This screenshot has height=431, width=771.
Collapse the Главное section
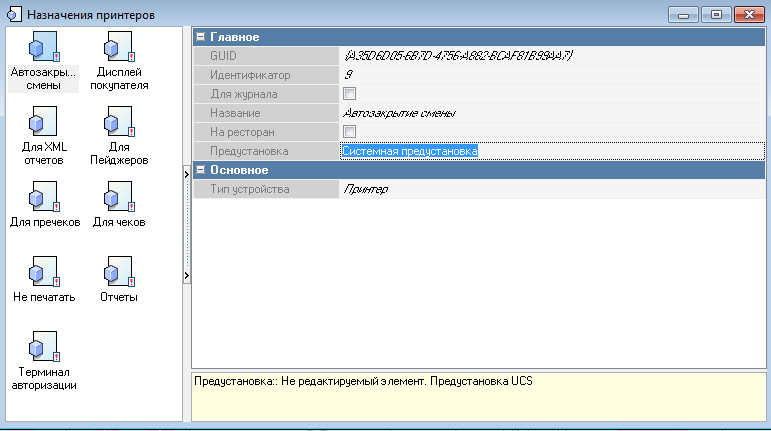201,37
